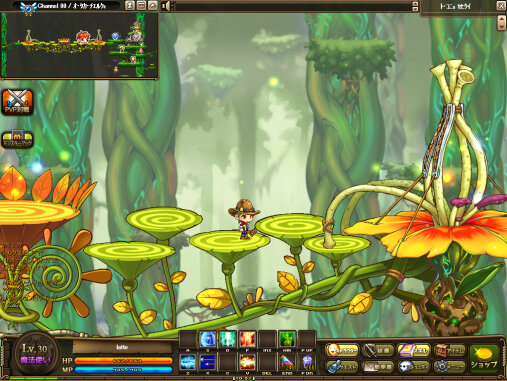Click the chat bar up/down stepper arrows
This screenshot has height=381, width=507.
coord(415,6)
